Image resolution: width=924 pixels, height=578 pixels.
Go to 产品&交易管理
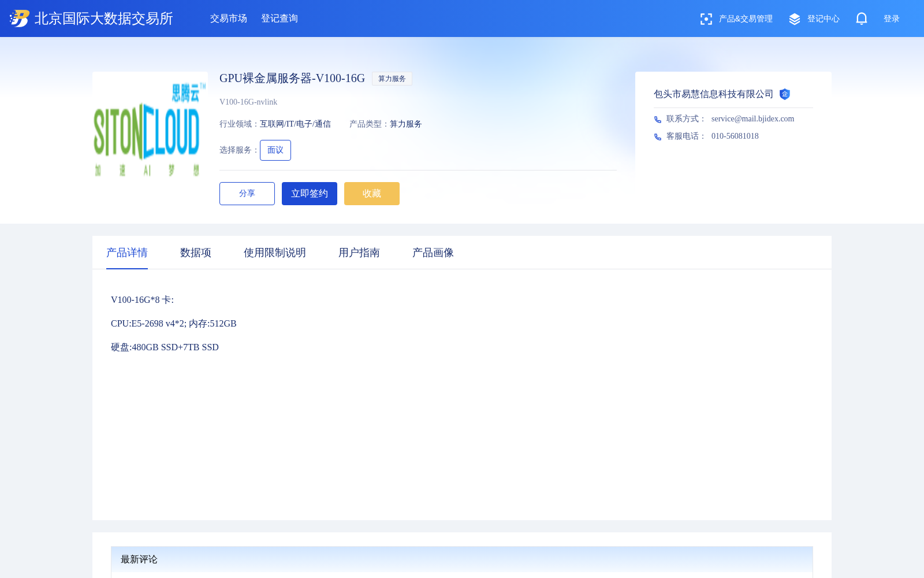coord(746,19)
